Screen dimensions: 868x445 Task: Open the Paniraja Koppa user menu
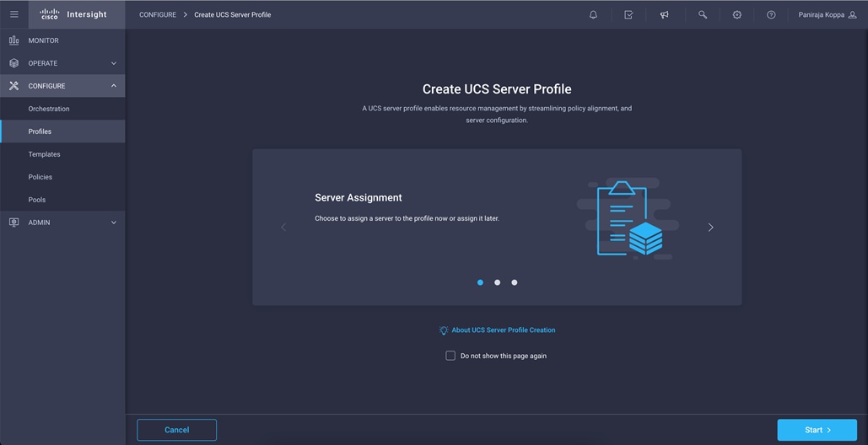pos(828,15)
